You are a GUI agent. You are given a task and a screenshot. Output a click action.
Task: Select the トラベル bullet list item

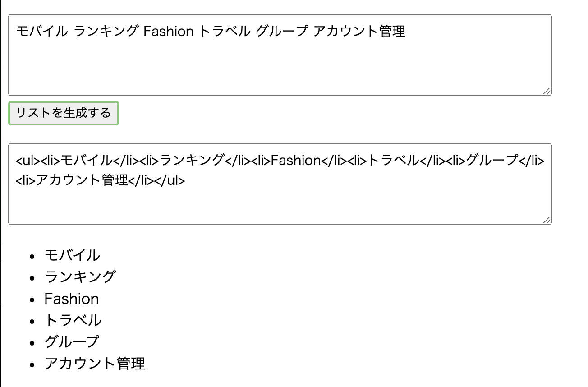click(73, 320)
